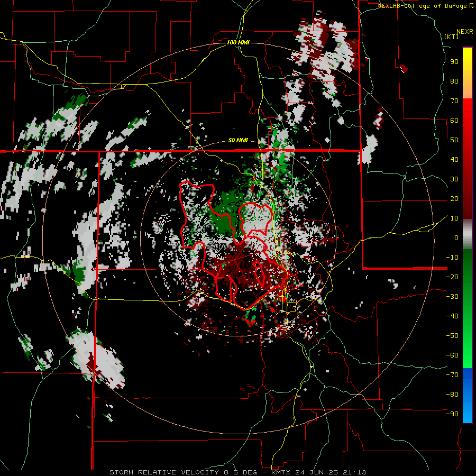Click the -40 value on the velocity scale
The height and width of the screenshot is (476, 476).
click(x=452, y=316)
